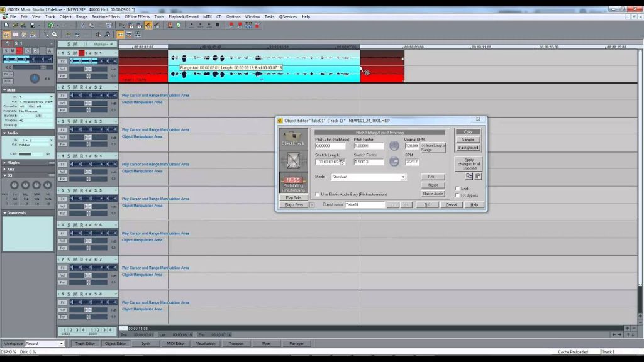The width and height of the screenshot is (644, 362).
Task: Open the Playback/Record menu
Action: pyautogui.click(x=184, y=17)
